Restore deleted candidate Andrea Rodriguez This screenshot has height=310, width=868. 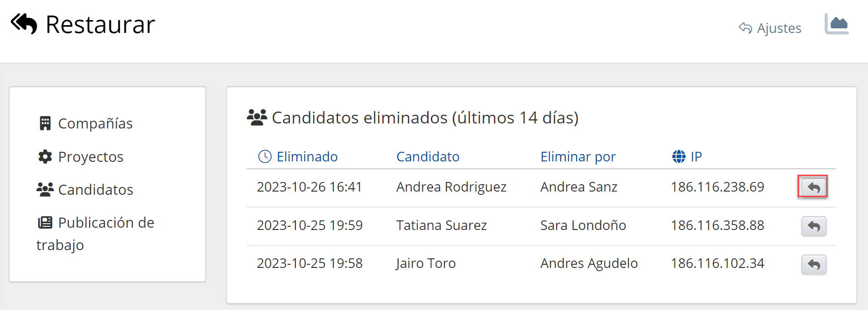[x=813, y=187]
